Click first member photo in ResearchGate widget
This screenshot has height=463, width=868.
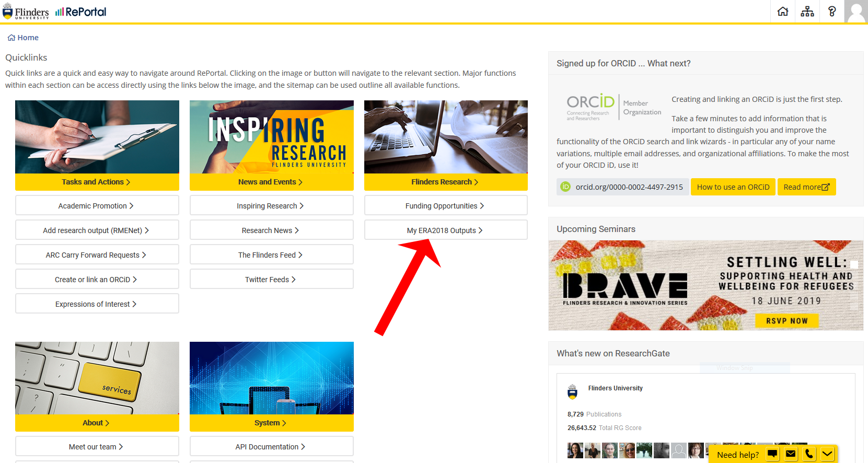click(575, 450)
